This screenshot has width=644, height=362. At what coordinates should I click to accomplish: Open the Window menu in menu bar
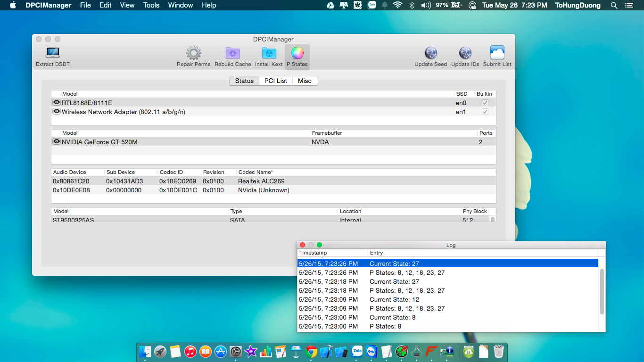tap(181, 5)
